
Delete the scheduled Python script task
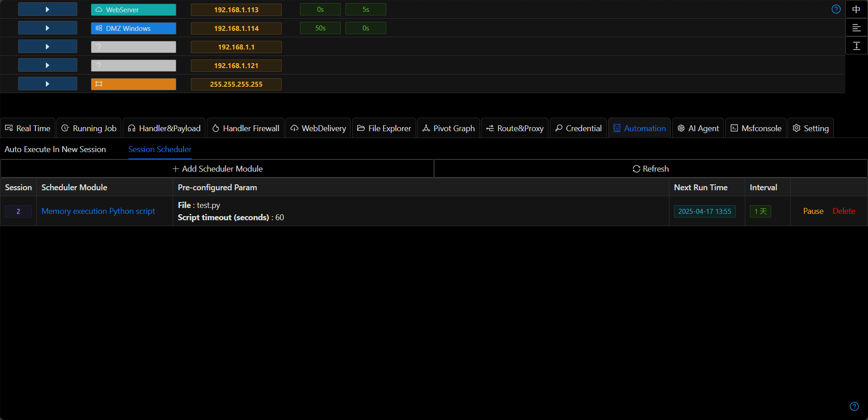[843, 211]
